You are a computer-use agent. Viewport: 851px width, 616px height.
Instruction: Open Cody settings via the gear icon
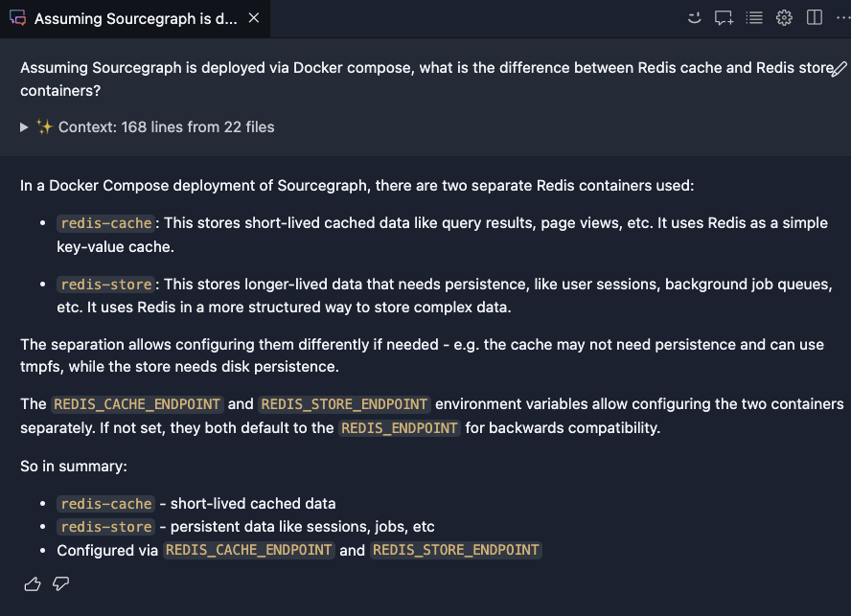point(784,18)
